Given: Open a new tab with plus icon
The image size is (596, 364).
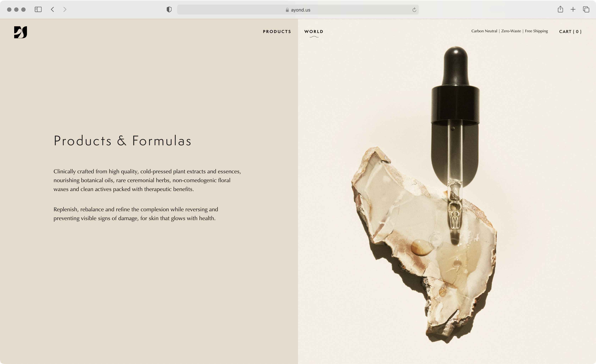Looking at the screenshot, I should [573, 9].
